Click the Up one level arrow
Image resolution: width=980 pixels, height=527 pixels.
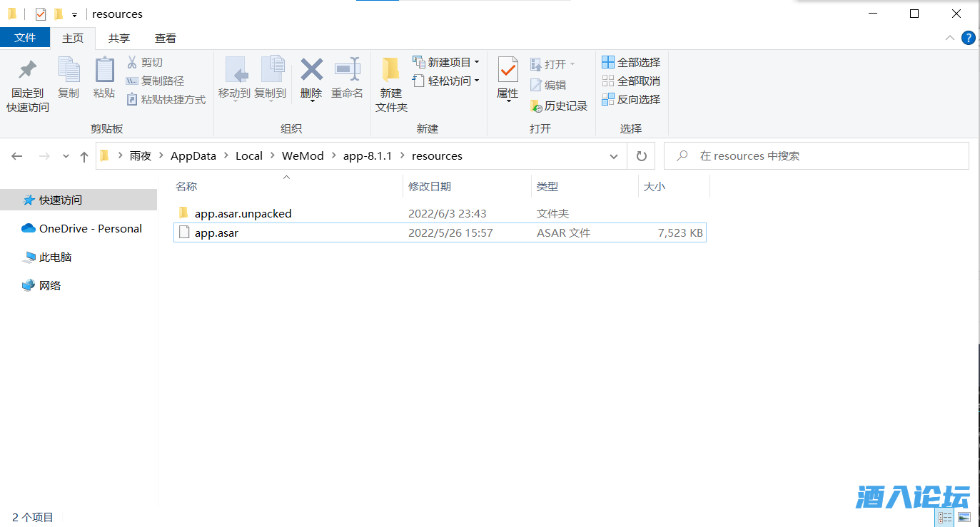pos(84,156)
